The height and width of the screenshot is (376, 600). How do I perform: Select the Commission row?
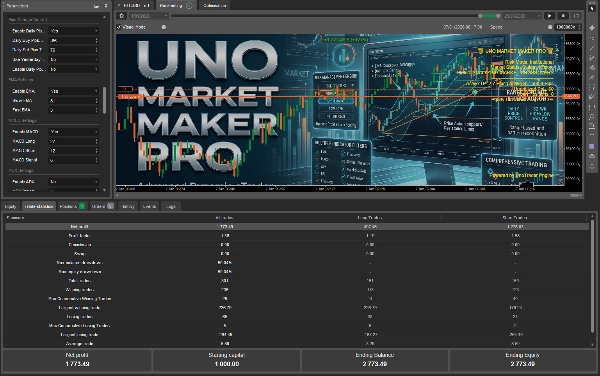[297, 245]
